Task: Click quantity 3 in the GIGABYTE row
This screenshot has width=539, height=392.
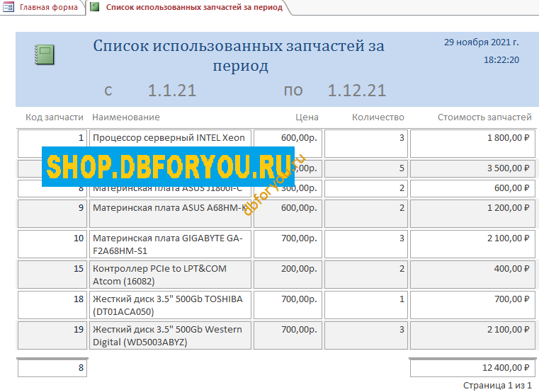Action: point(366,244)
